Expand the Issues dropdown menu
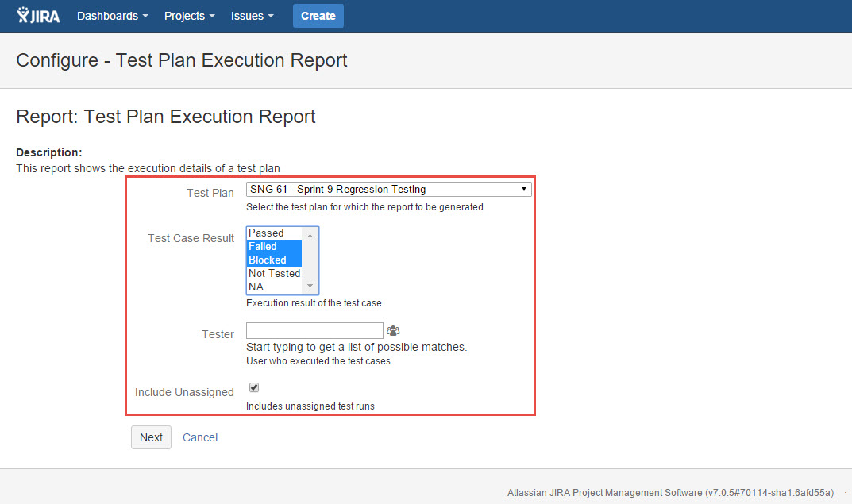 point(253,16)
